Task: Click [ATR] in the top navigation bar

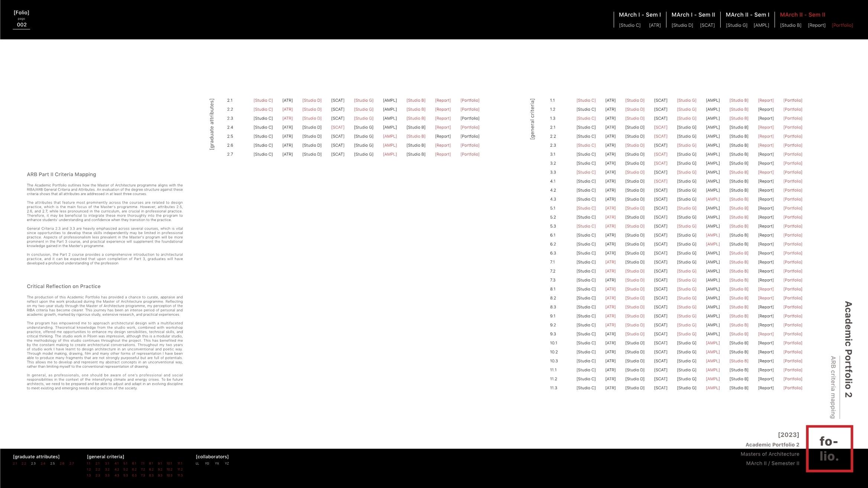Action: tap(655, 25)
